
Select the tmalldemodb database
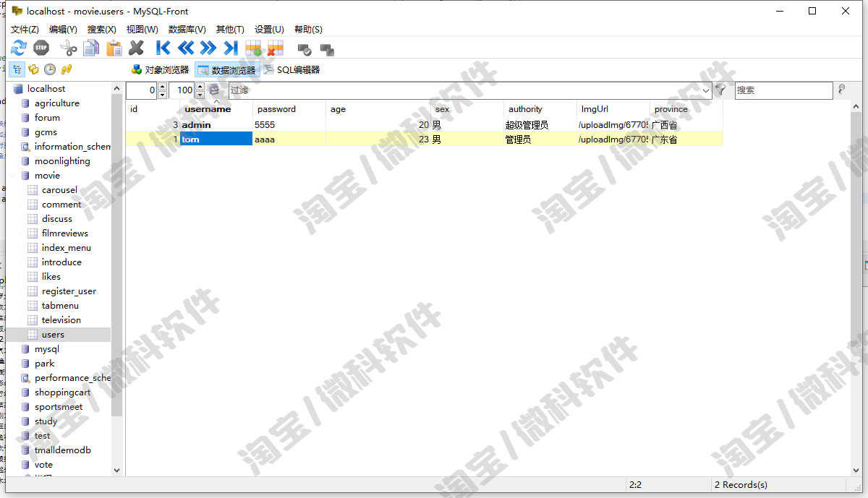tap(63, 450)
